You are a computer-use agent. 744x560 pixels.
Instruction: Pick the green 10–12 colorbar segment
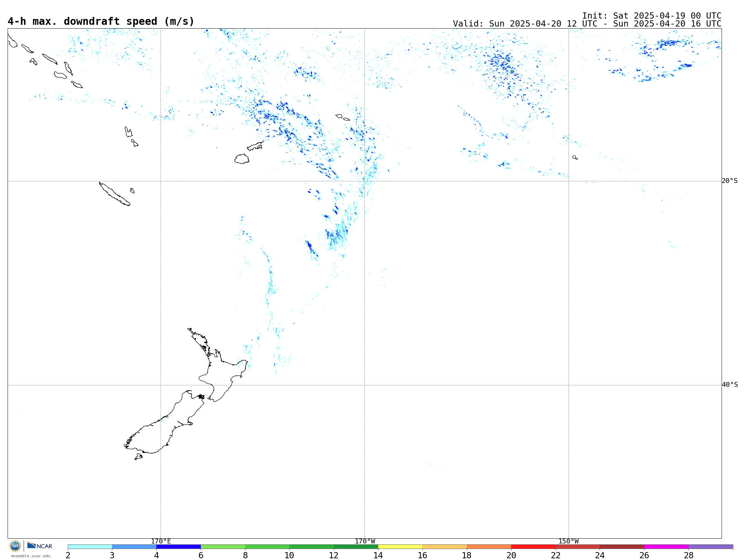[x=312, y=547]
